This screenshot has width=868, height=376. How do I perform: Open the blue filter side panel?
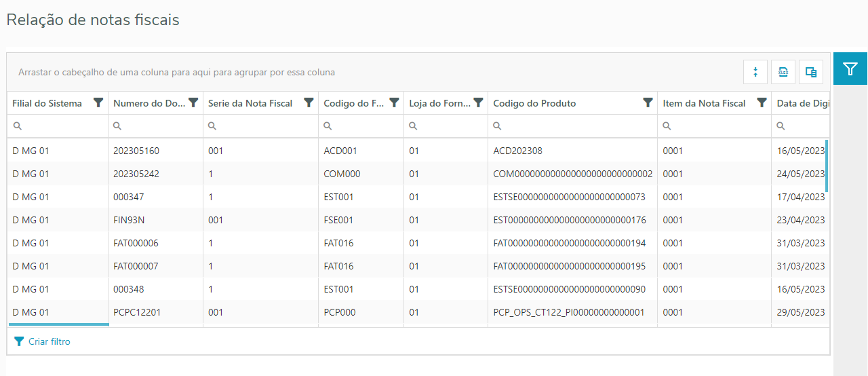pos(850,69)
